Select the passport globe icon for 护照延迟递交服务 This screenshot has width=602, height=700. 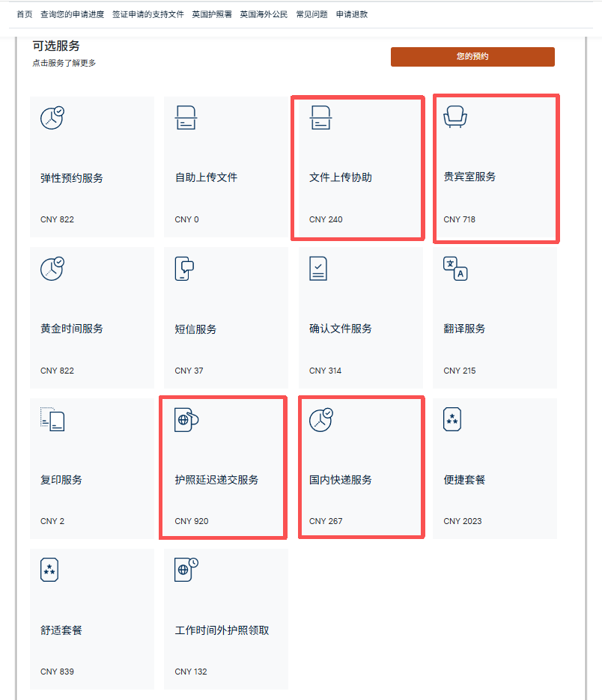click(x=186, y=420)
